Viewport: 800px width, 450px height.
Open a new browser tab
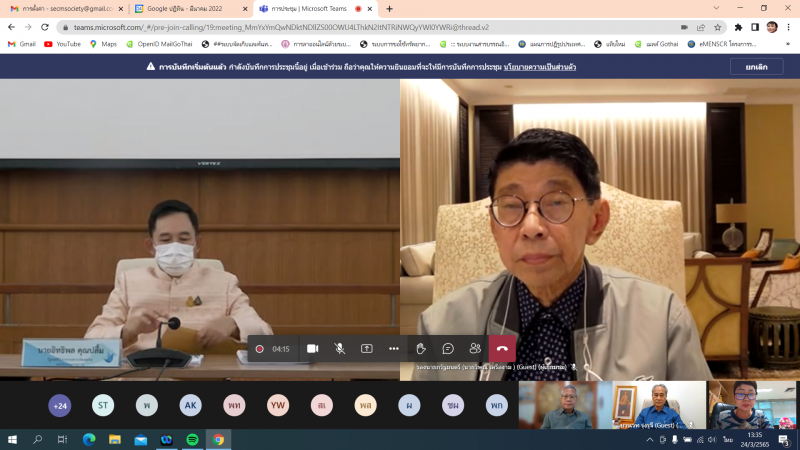point(389,9)
